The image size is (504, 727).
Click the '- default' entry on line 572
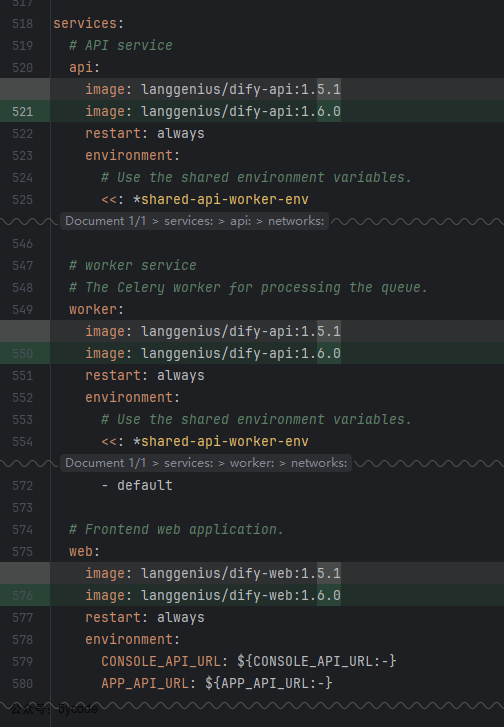[x=137, y=485]
